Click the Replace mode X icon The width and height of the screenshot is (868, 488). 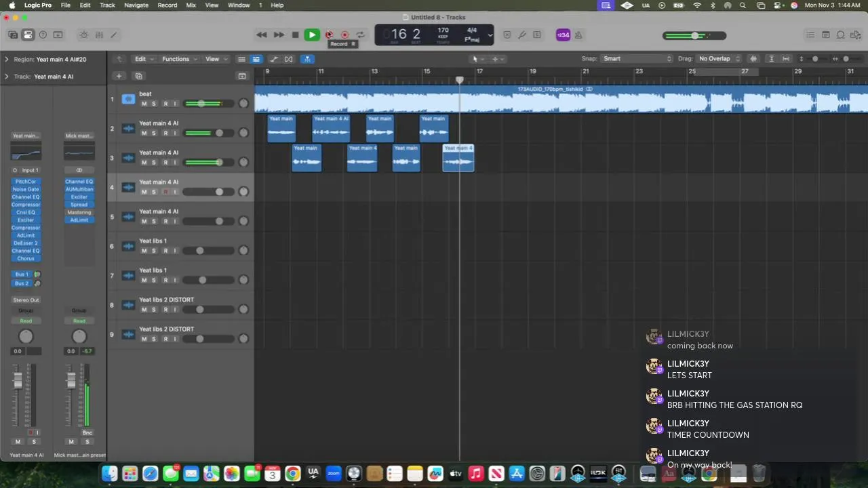pyautogui.click(x=507, y=35)
